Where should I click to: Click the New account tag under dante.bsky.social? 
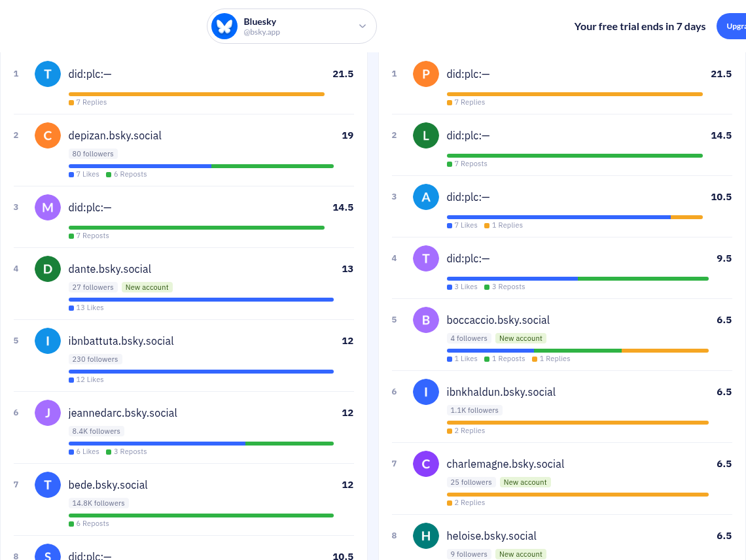[x=147, y=287]
